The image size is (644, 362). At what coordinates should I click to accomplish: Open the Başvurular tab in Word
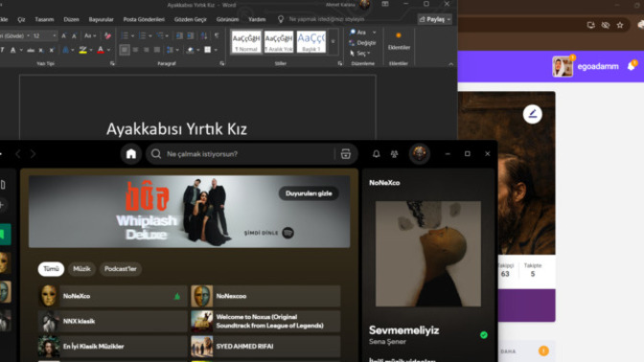tap(101, 19)
